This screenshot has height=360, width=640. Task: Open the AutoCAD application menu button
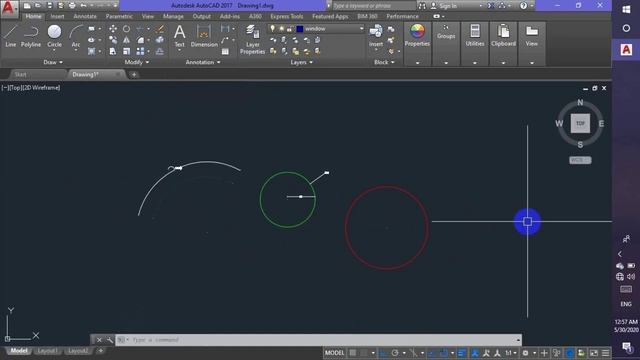pyautogui.click(x=9, y=8)
